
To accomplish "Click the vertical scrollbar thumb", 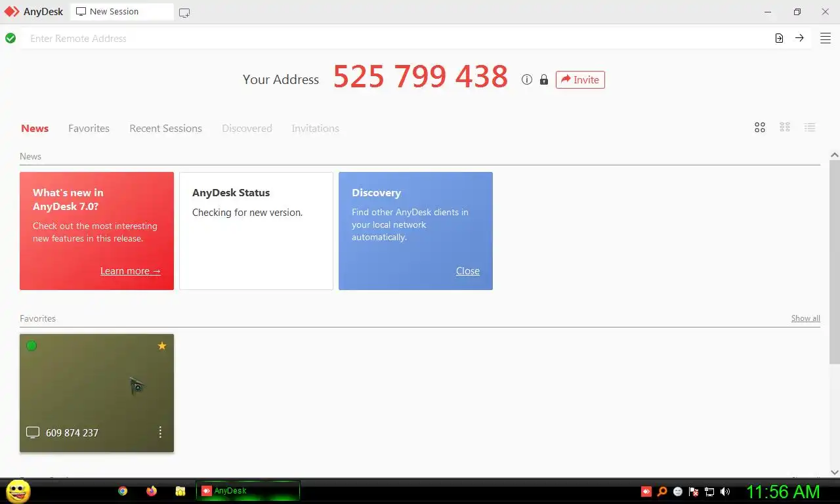I will (x=835, y=262).
